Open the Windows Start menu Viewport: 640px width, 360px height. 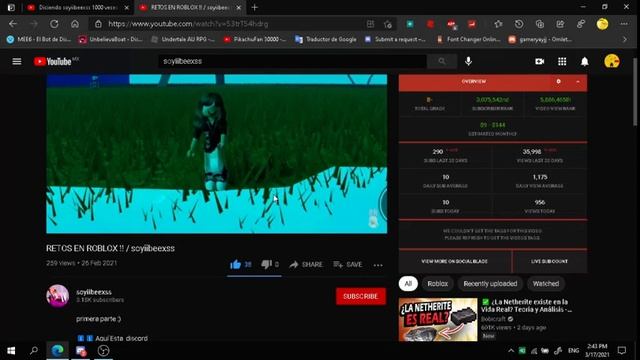pyautogui.click(x=11, y=351)
